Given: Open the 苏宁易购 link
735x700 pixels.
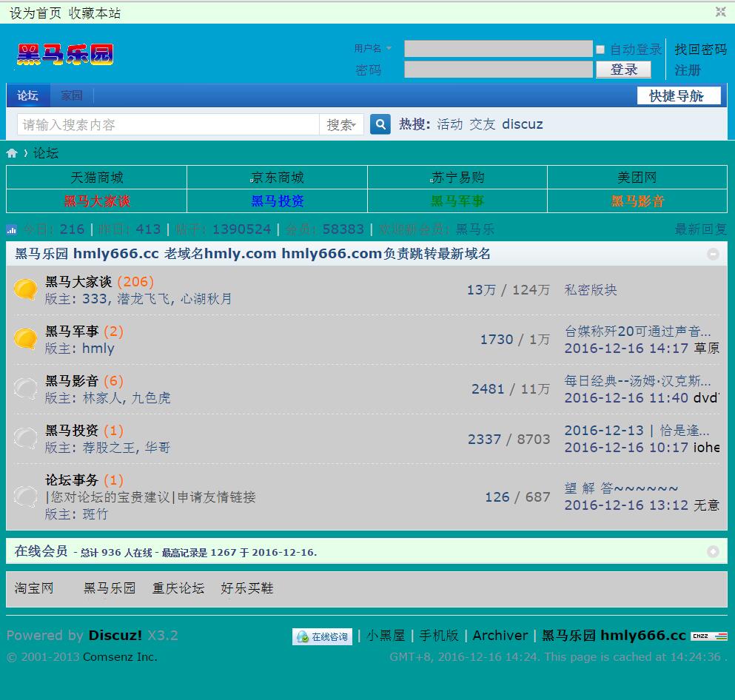Looking at the screenshot, I should pos(457,178).
